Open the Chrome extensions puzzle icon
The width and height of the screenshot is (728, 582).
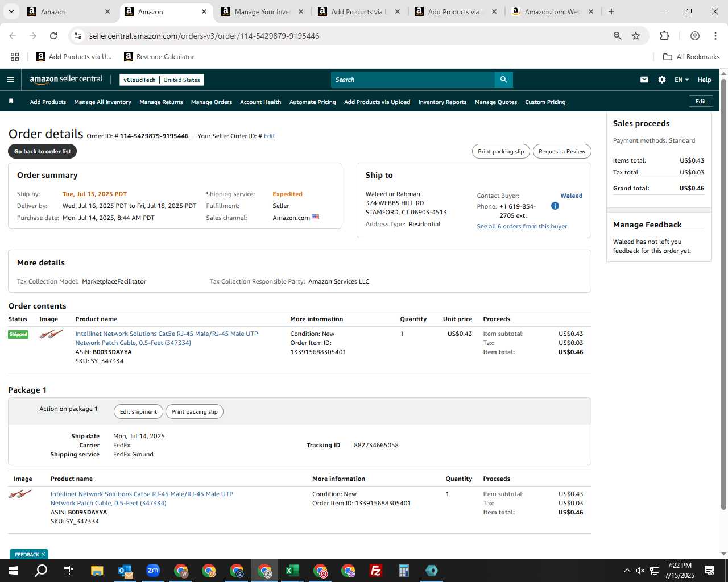tap(664, 36)
